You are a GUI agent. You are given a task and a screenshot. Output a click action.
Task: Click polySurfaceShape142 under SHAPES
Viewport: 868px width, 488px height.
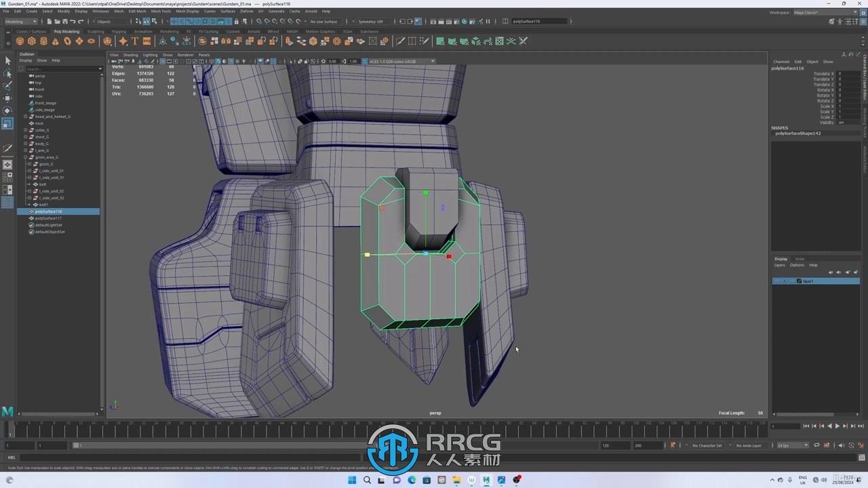point(798,134)
